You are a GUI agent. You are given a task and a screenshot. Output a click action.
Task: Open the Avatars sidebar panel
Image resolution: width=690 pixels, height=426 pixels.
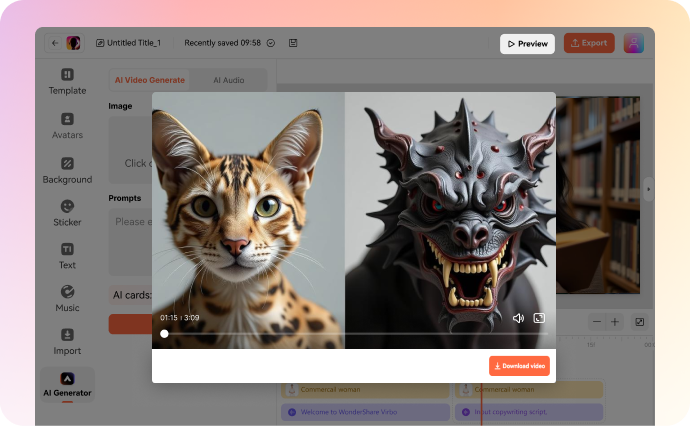coord(67,126)
